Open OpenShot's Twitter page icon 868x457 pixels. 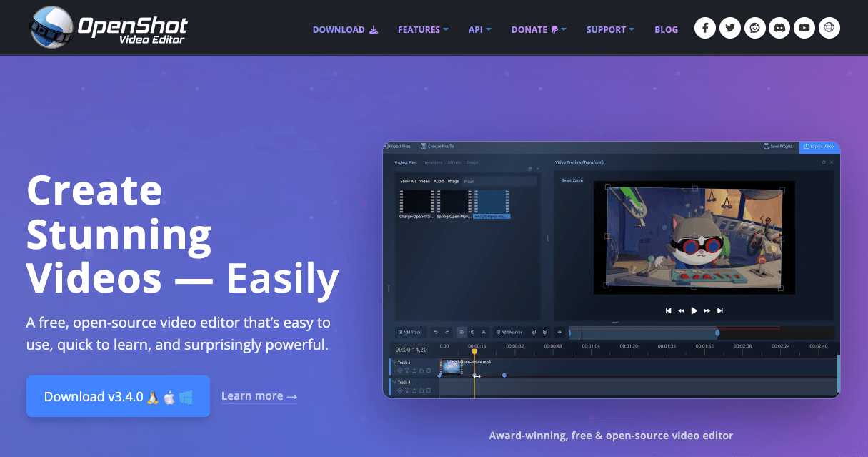pyautogui.click(x=729, y=27)
